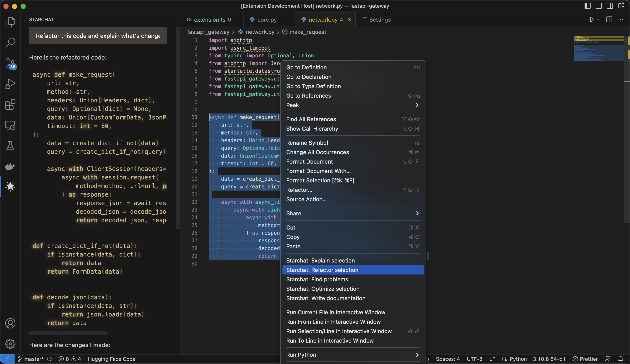Choose Starchat: Refactor selection
The width and height of the screenshot is (630, 364).
322,270
